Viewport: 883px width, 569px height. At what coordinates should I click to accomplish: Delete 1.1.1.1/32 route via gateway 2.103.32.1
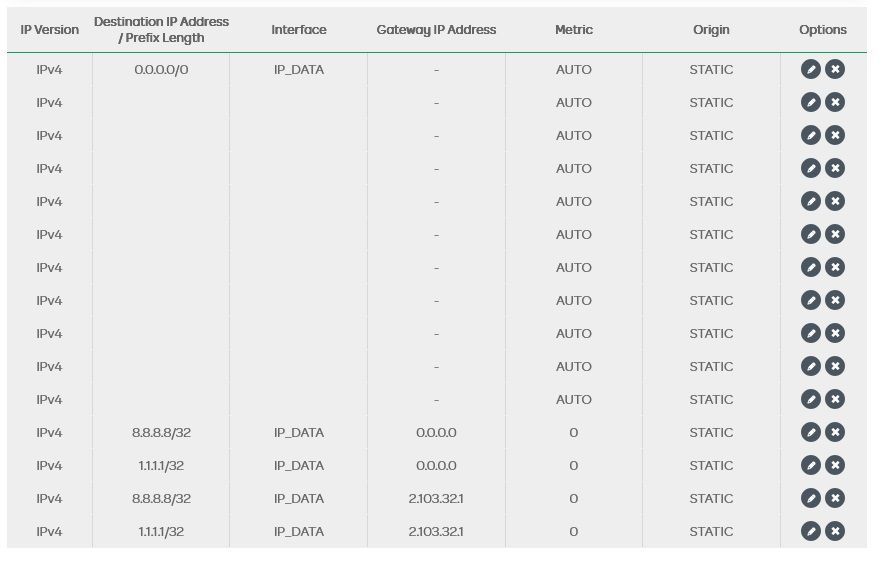coord(835,531)
